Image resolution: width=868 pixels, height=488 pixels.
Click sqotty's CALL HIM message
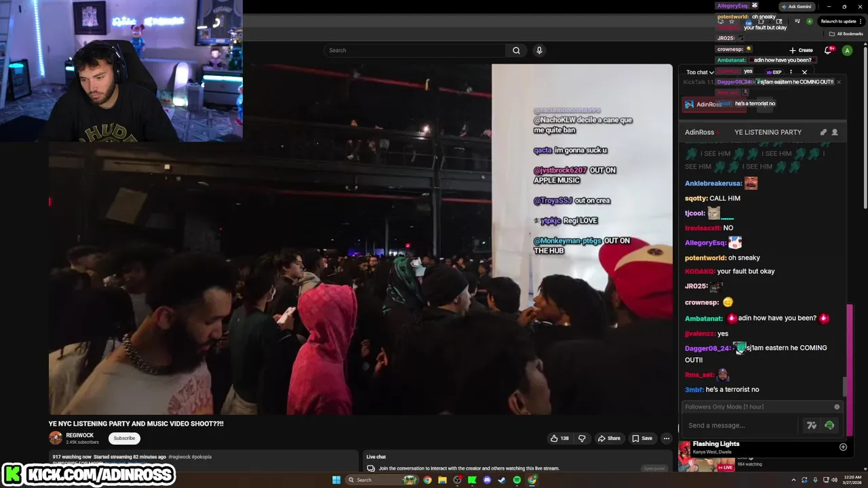725,199
